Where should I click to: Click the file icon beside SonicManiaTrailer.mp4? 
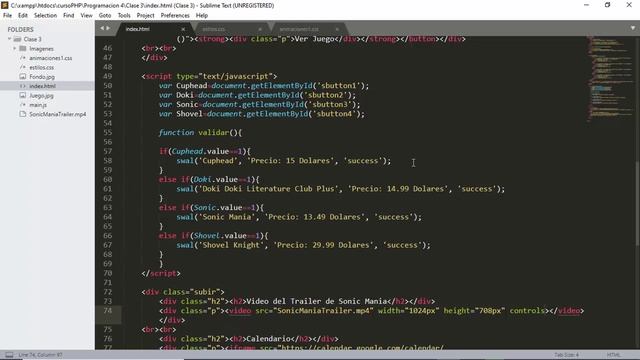pyautogui.click(x=23, y=114)
